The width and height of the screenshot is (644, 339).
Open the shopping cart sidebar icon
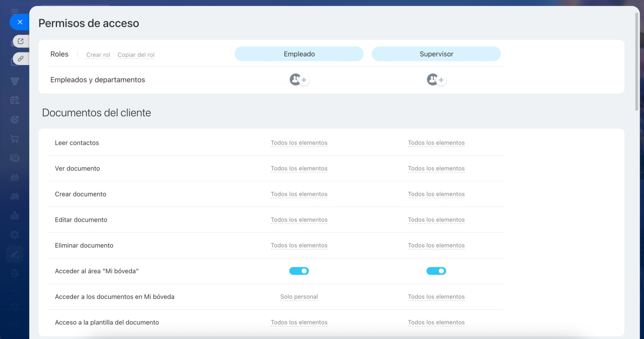(x=15, y=139)
